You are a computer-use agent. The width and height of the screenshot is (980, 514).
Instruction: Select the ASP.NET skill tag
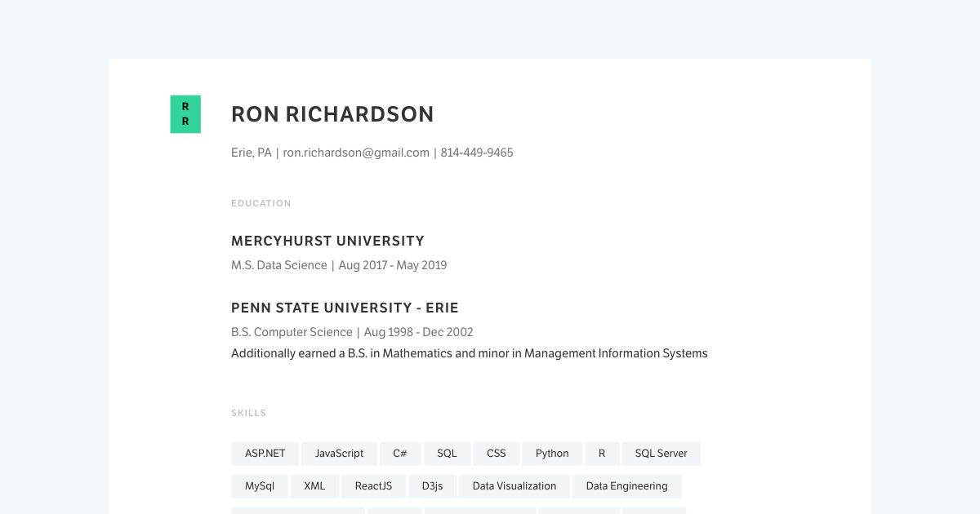pyautogui.click(x=265, y=454)
